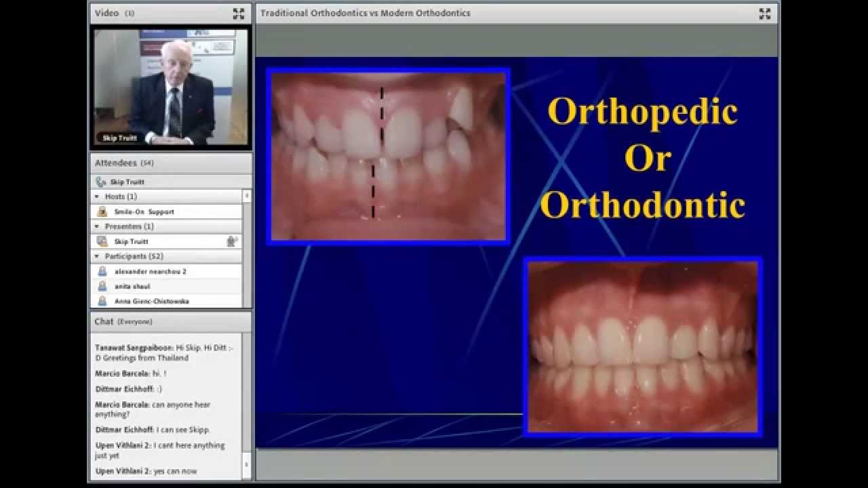Image resolution: width=868 pixels, height=488 pixels.
Task: Click the participant icon for Anna Gienc-Chistowska
Action: pos(102,301)
